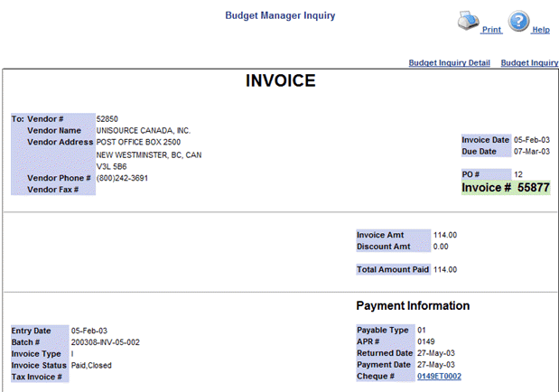The width and height of the screenshot is (559, 392).
Task: Click NEW WESTMINSTER, BC, CAN text
Action: coord(149,155)
